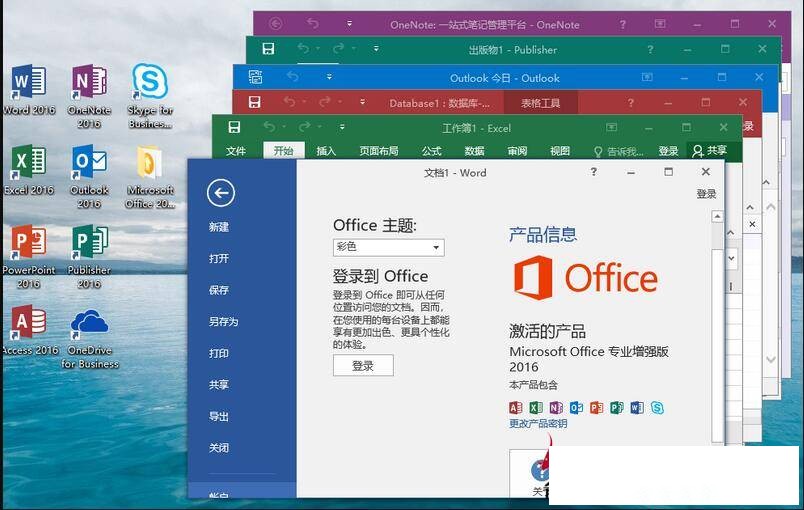The image size is (804, 510).
Task: Switch to the 页面布局 tab in Excel
Action: coord(378,151)
